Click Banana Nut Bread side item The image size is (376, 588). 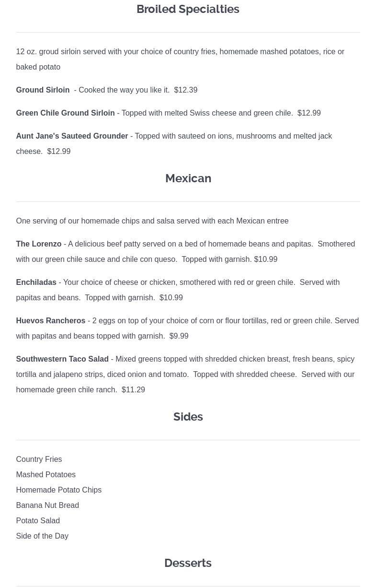pyautogui.click(x=47, y=506)
